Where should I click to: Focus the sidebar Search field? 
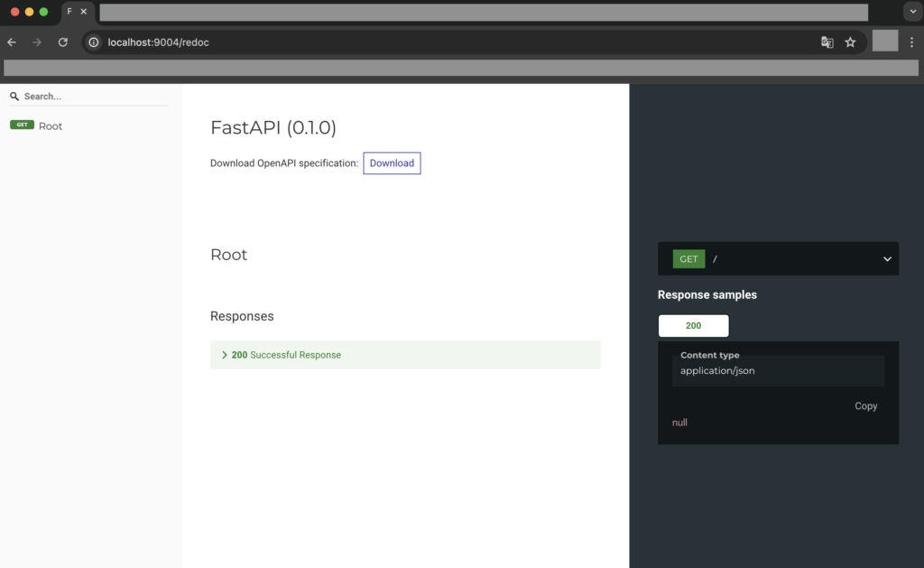click(x=90, y=97)
